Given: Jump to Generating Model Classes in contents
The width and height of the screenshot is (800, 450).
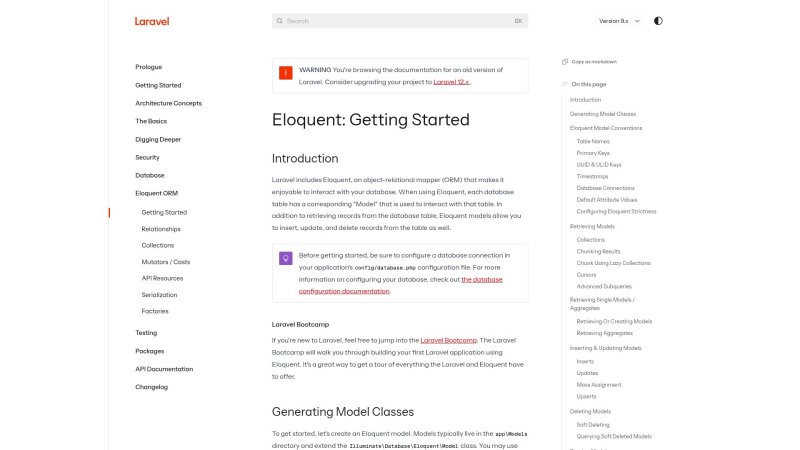Looking at the screenshot, I should pyautogui.click(x=603, y=114).
